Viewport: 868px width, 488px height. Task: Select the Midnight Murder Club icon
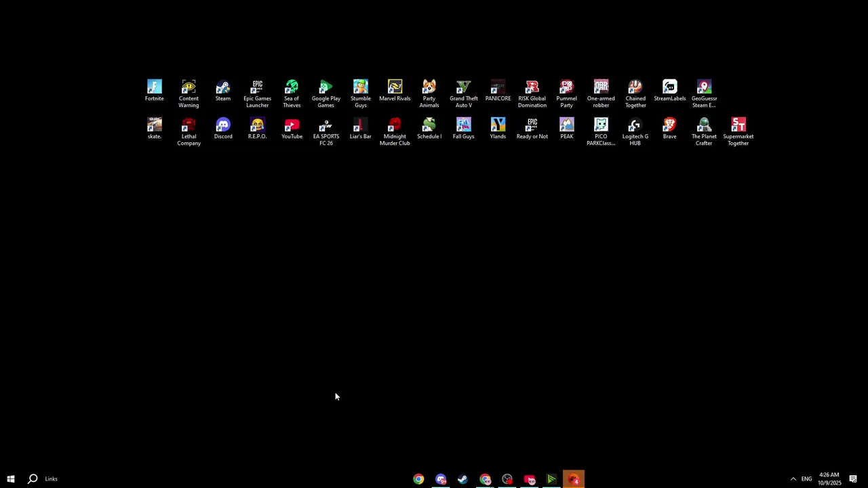point(395,131)
